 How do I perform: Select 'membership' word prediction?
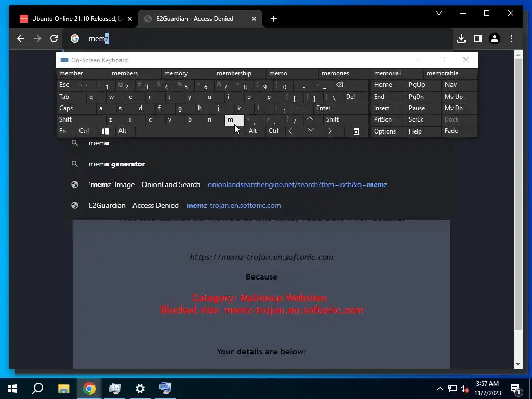240,73
